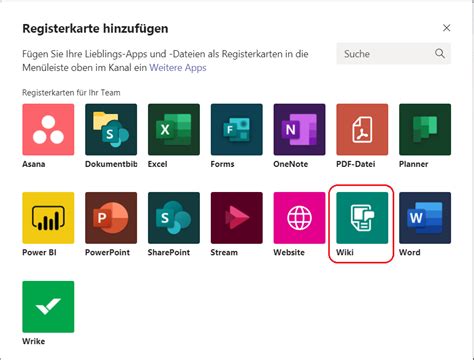
Task: Click the PowerPoint label text
Action: pyautogui.click(x=107, y=252)
